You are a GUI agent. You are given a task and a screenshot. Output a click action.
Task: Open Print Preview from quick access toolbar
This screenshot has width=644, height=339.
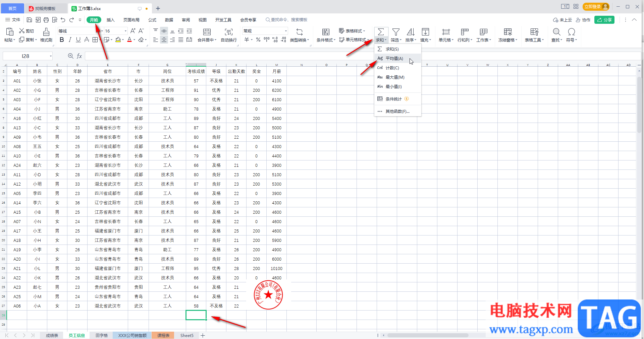point(55,20)
